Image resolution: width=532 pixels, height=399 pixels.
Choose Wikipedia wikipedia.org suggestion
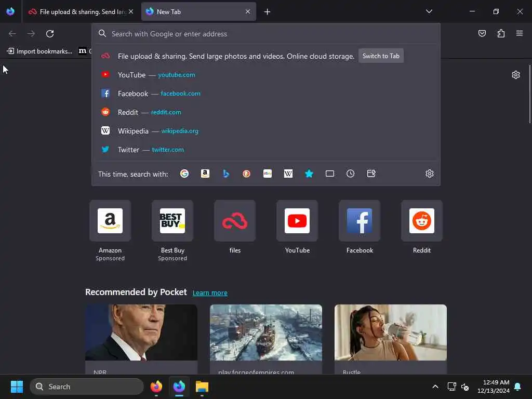[x=266, y=131]
